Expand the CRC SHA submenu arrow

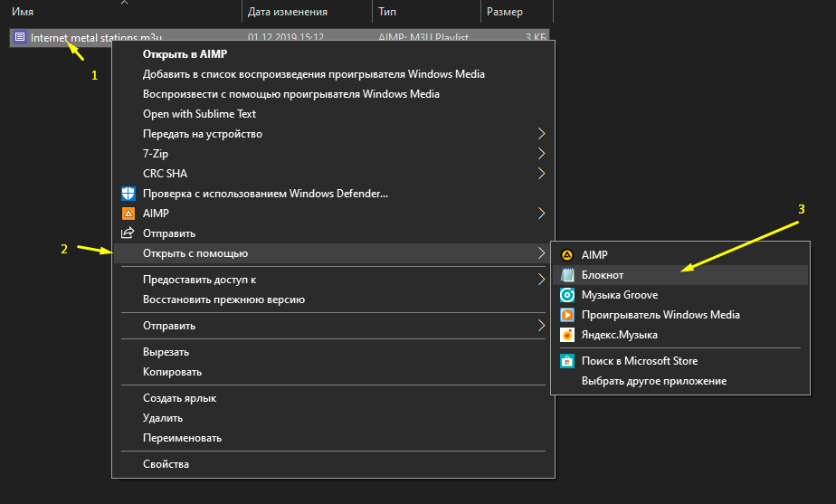(x=541, y=174)
